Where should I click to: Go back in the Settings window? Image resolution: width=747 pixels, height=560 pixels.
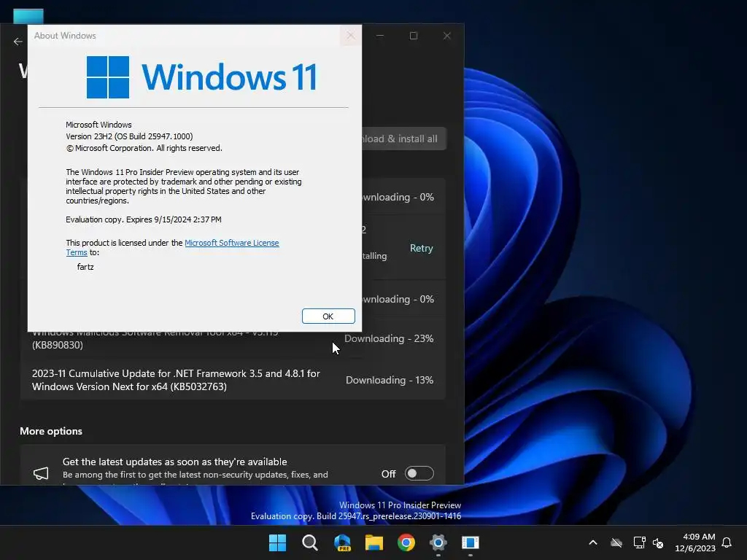(18, 42)
